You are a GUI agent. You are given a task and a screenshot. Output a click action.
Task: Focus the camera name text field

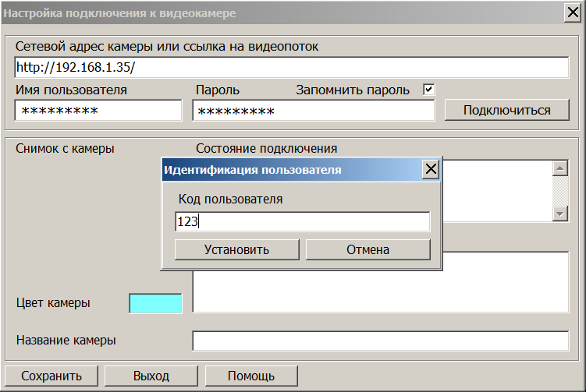click(381, 341)
